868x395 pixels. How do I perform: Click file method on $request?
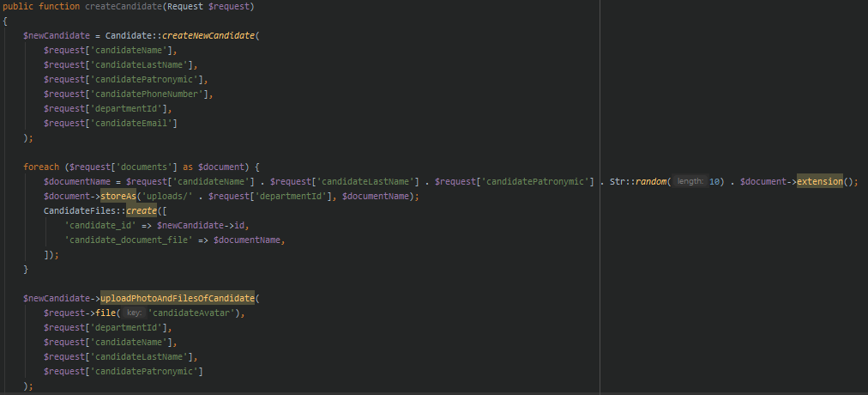(x=105, y=313)
